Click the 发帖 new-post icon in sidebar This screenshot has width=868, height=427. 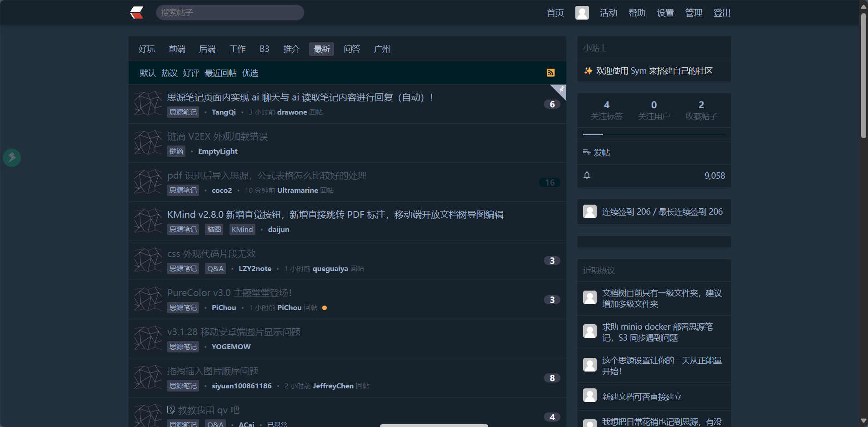(x=587, y=152)
